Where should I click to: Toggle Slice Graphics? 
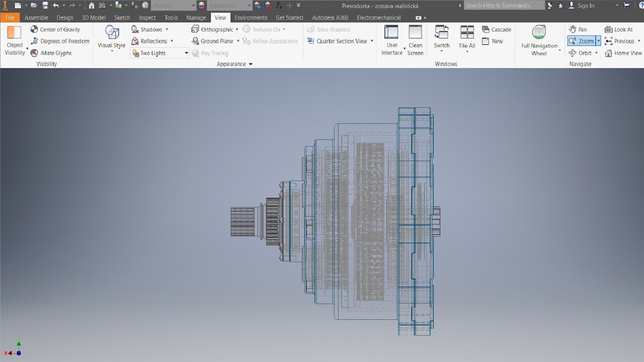point(329,29)
